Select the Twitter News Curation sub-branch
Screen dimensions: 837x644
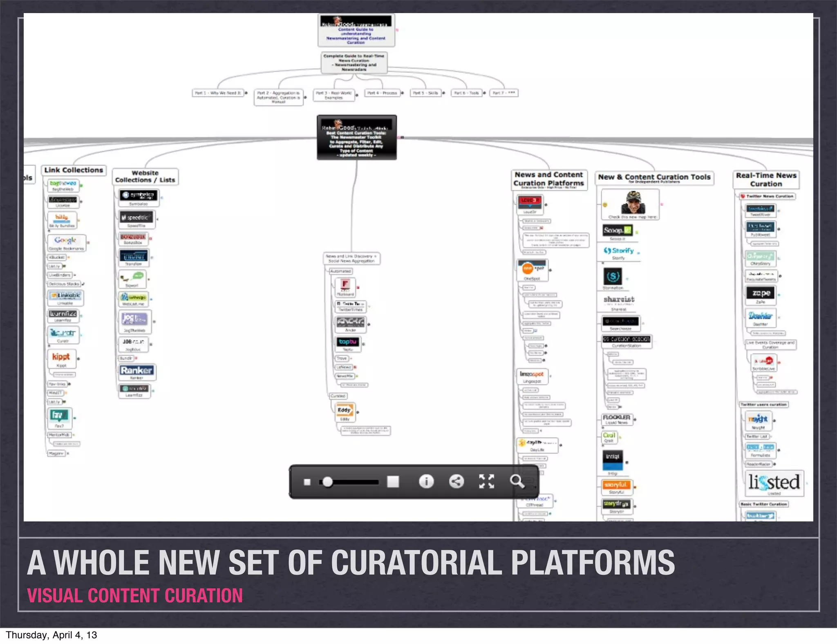pos(767,197)
